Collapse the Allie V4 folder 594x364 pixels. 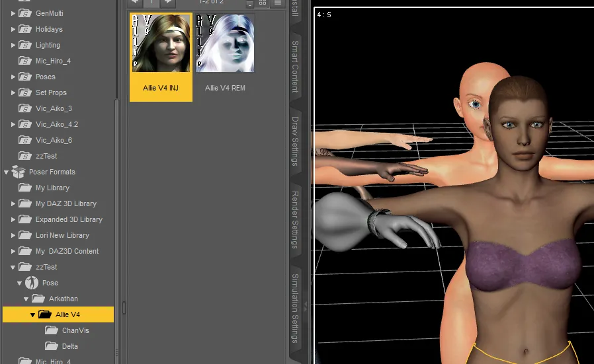[x=32, y=314]
